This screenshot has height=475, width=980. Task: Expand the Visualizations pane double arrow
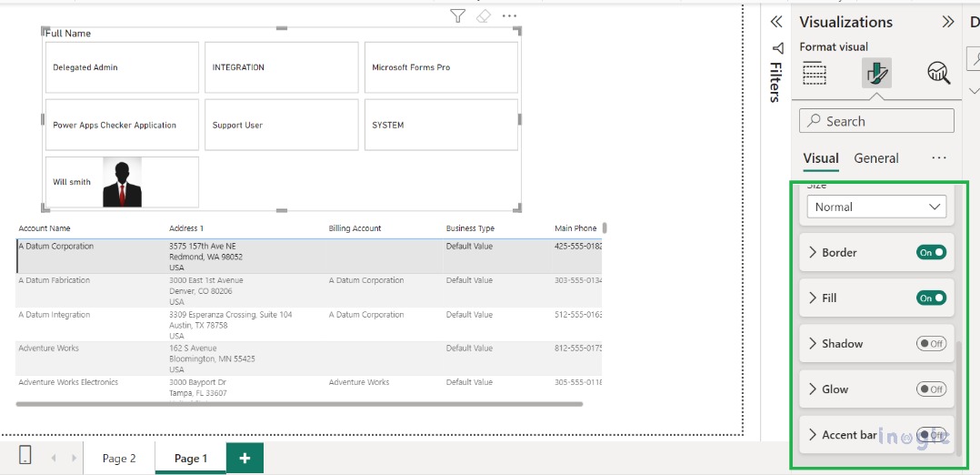pos(948,22)
